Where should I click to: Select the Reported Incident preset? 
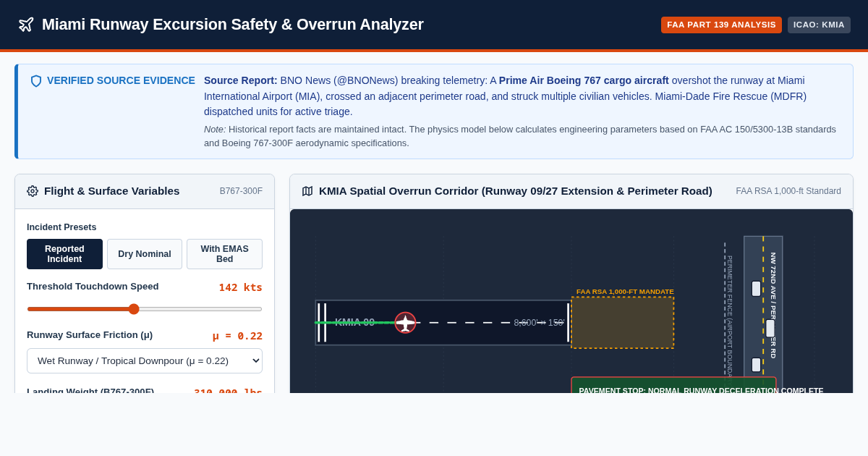point(64,254)
